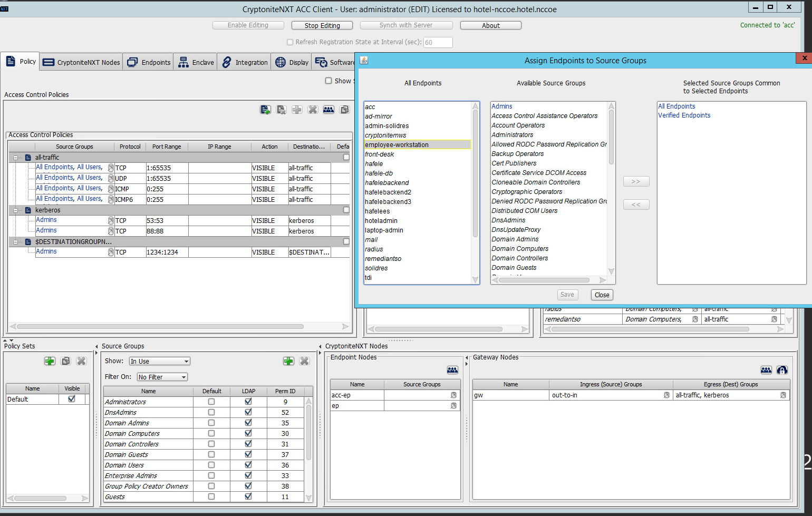
Task: Switch to the Enclave tab
Action: click(196, 62)
